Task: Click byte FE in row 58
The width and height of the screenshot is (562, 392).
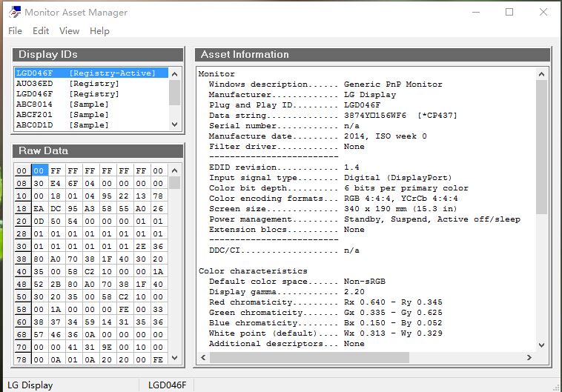Action: [124, 309]
